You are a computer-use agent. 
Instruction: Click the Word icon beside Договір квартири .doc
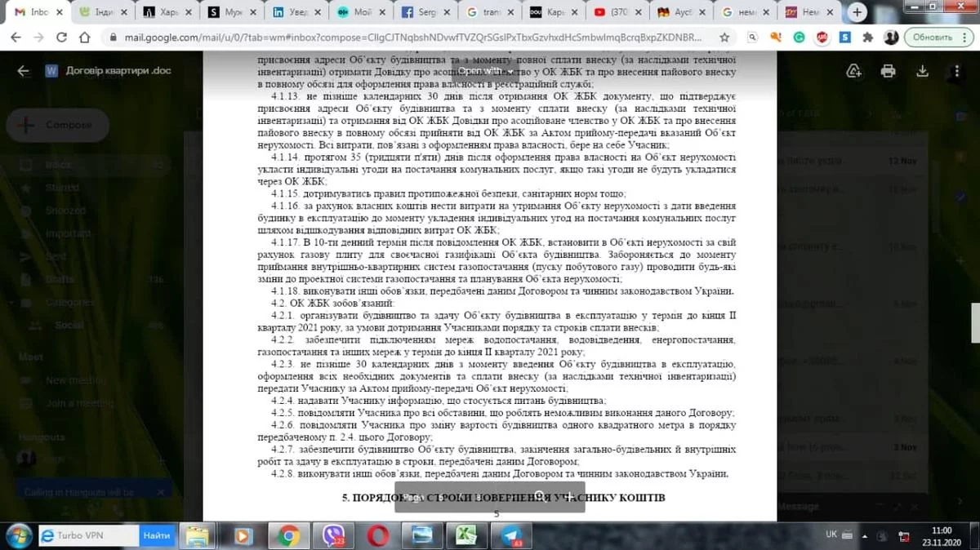click(x=51, y=71)
